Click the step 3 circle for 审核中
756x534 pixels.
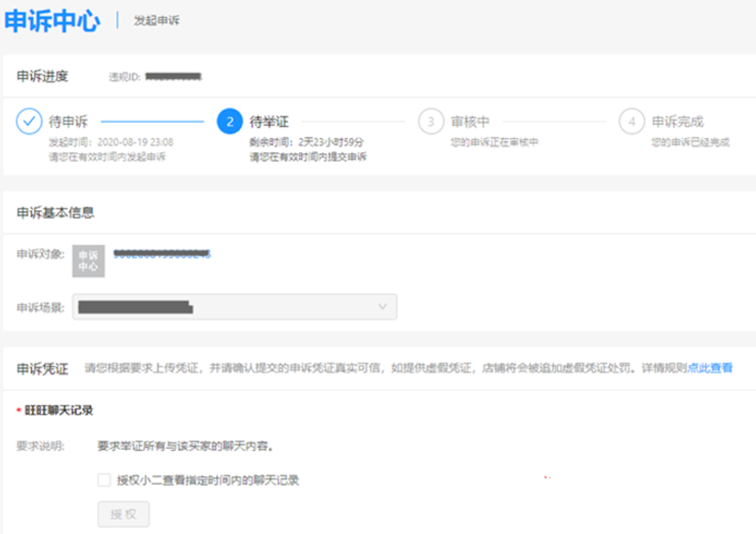pos(431,122)
